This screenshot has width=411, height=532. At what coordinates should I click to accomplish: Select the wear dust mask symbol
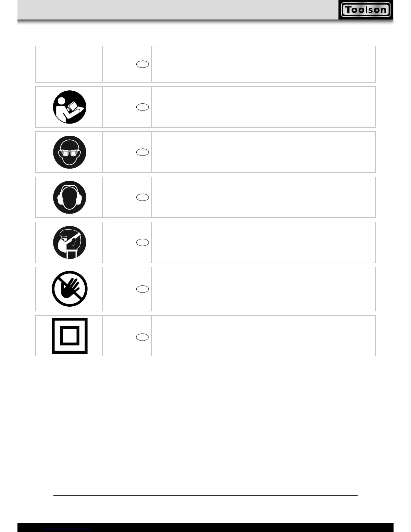(x=70, y=242)
